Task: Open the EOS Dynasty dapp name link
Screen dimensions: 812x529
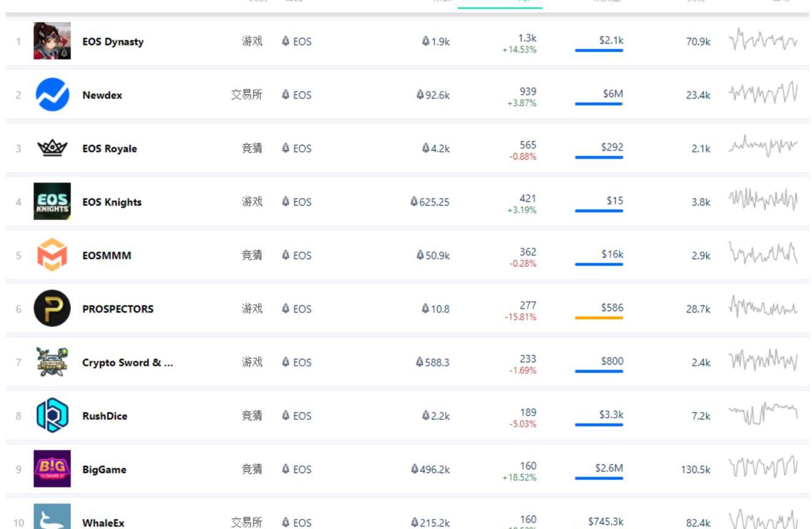Action: click(113, 42)
